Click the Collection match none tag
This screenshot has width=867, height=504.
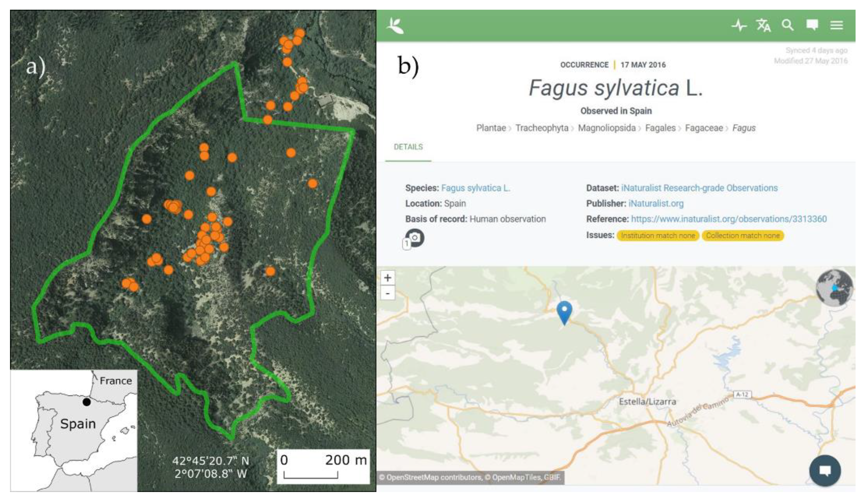pos(742,236)
